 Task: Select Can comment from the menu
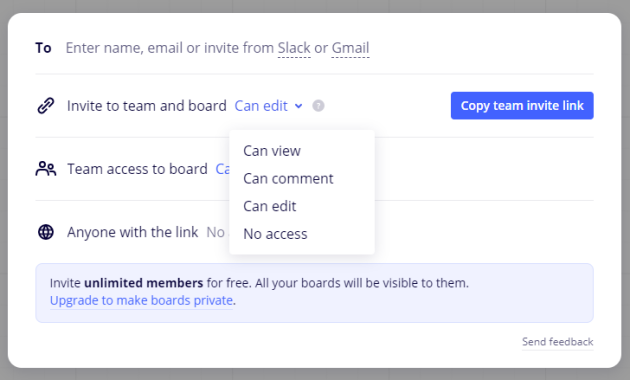coord(288,179)
